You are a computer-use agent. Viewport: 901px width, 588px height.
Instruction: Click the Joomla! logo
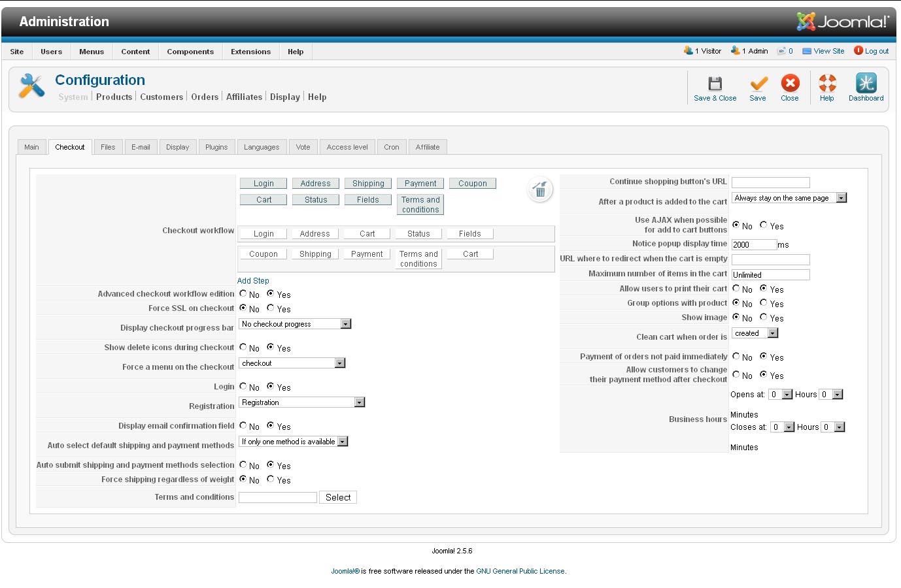(843, 22)
